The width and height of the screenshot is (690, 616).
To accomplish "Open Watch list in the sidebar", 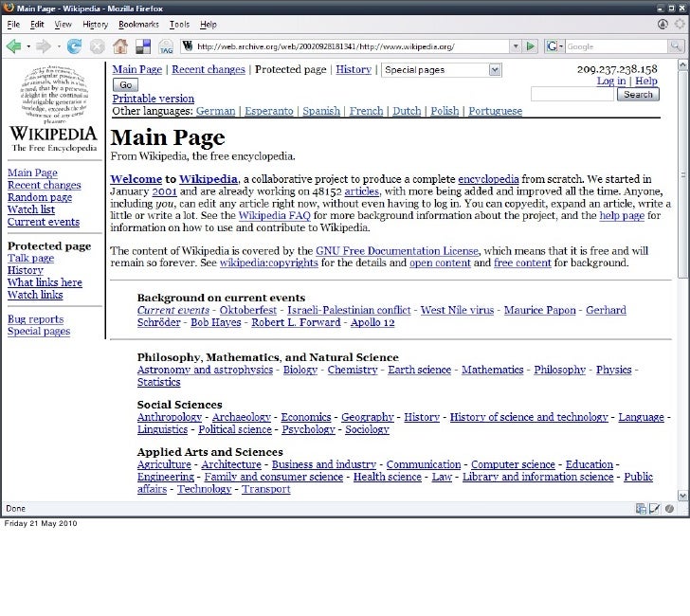I will [x=31, y=209].
